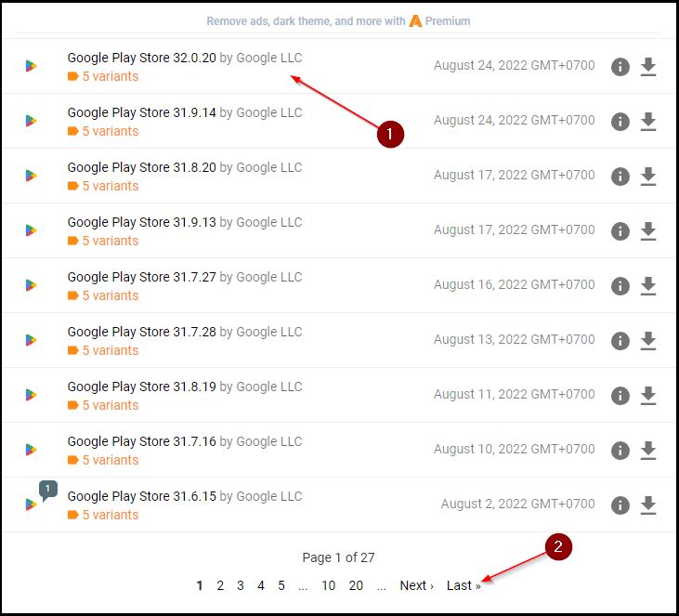Image resolution: width=679 pixels, height=616 pixels.
Task: Open info for Google Play Store 31.6.15
Action: (x=620, y=505)
